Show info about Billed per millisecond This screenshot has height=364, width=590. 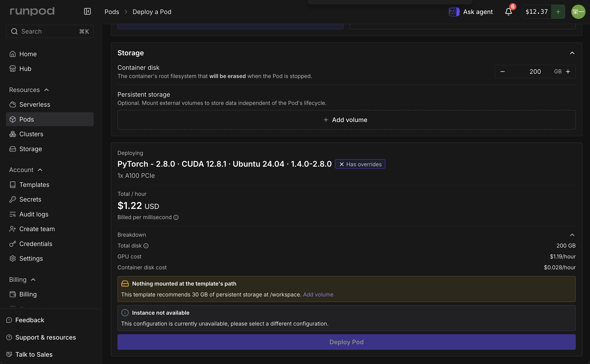coord(176,217)
